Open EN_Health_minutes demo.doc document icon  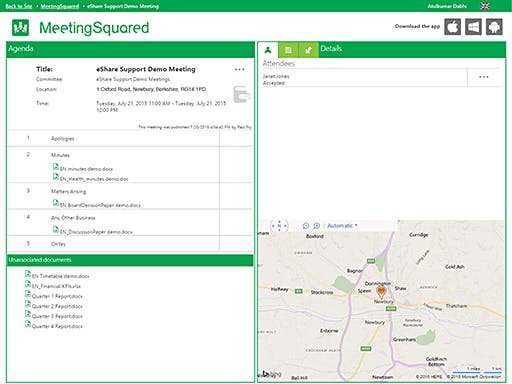click(x=56, y=177)
